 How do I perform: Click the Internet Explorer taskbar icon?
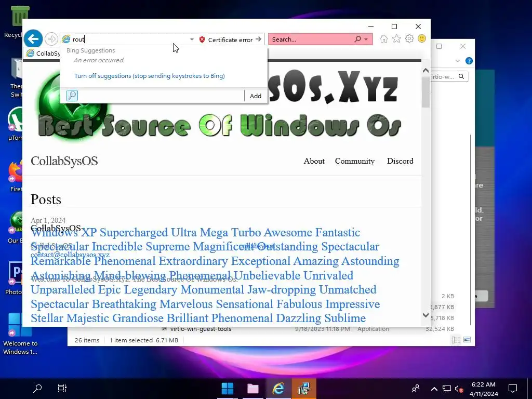tap(278, 389)
